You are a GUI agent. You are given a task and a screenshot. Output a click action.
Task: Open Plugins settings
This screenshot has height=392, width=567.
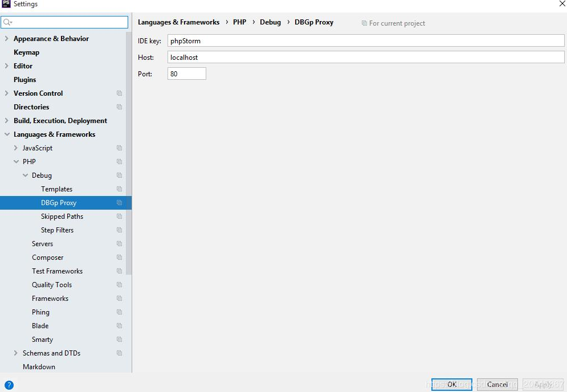pos(25,80)
